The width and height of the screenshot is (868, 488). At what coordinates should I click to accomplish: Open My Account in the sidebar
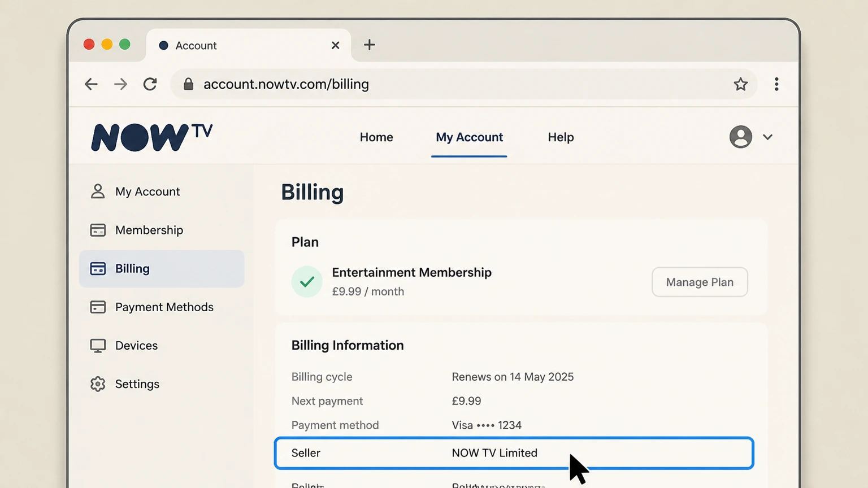pyautogui.click(x=162, y=191)
